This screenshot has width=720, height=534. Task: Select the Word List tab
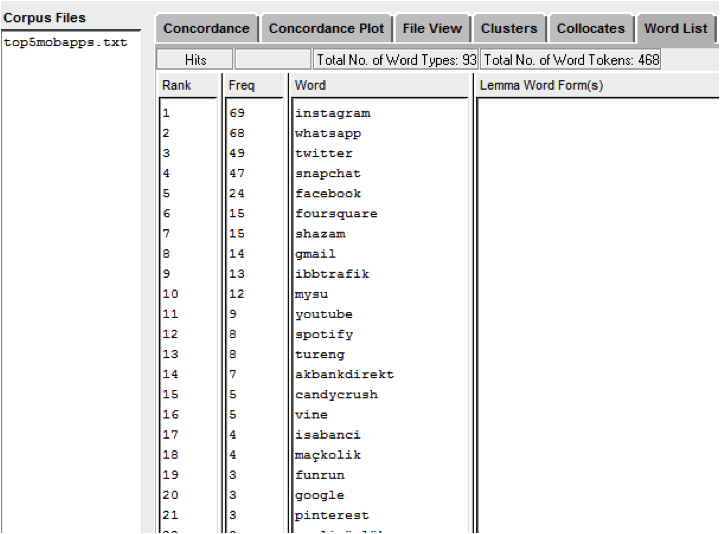(675, 28)
